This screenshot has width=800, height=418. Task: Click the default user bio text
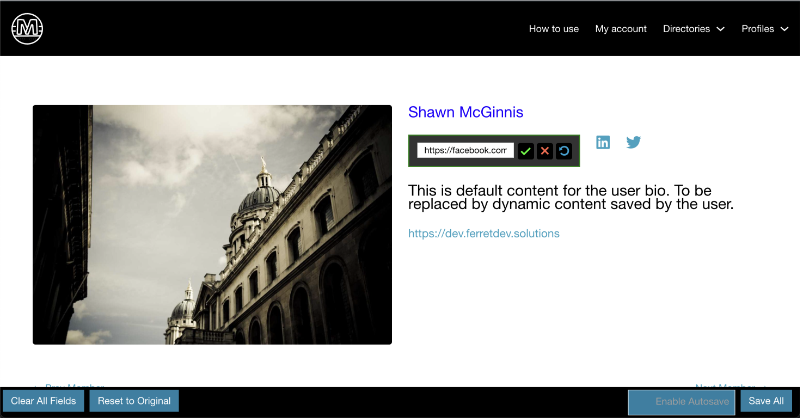[x=571, y=197]
